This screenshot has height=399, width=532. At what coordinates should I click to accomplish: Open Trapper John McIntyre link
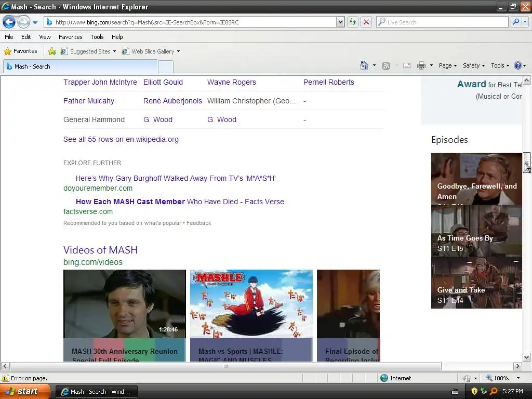pos(100,82)
